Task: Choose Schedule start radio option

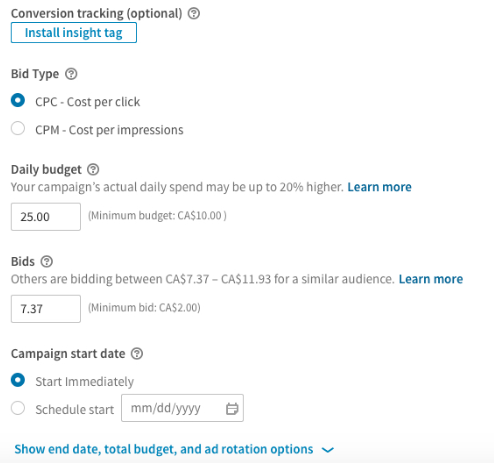Action: pyautogui.click(x=18, y=408)
